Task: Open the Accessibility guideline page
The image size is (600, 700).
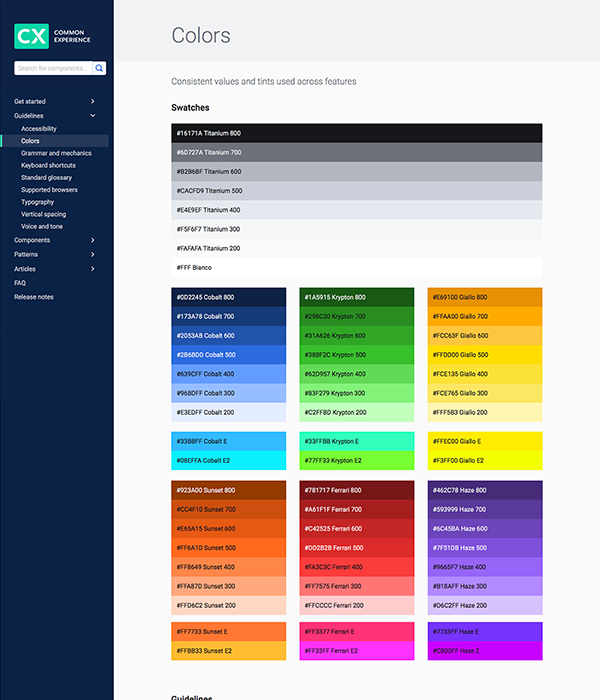Action: (39, 129)
